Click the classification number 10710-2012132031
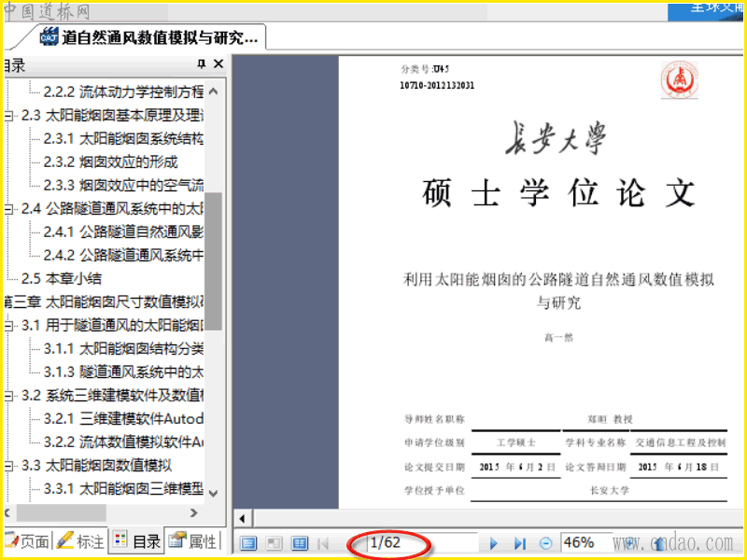747x560 pixels. (437, 85)
